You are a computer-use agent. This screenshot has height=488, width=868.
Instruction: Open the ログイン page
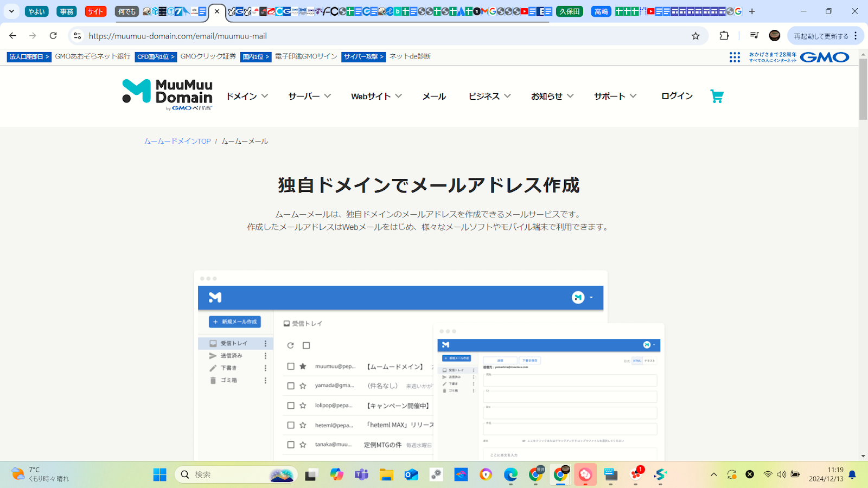click(x=677, y=96)
